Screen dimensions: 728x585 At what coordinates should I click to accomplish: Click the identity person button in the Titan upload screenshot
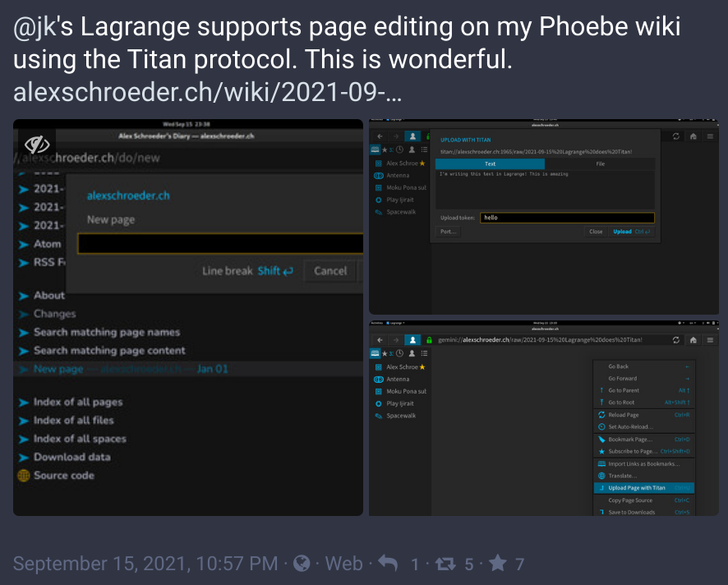pyautogui.click(x=412, y=136)
